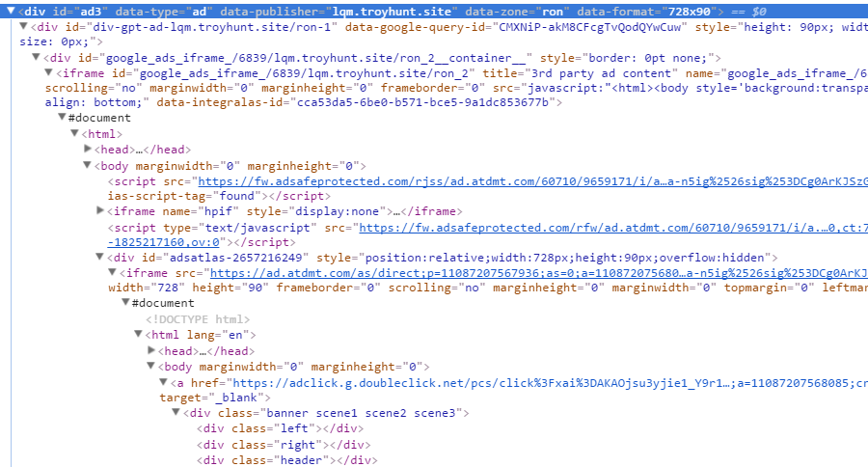This screenshot has width=868, height=467.
Task: Collapse the first body marginwidth node
Action: [x=87, y=165]
